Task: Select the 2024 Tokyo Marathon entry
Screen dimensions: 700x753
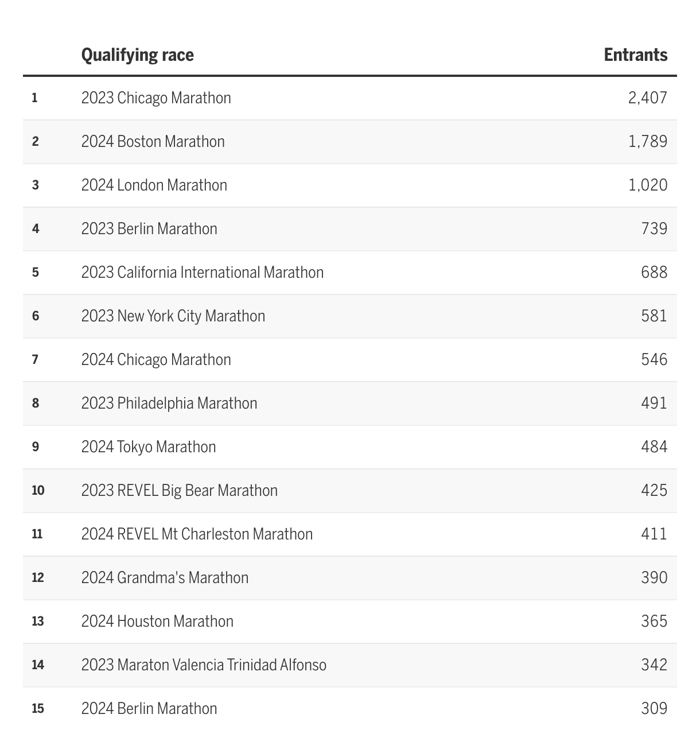Action: (149, 447)
